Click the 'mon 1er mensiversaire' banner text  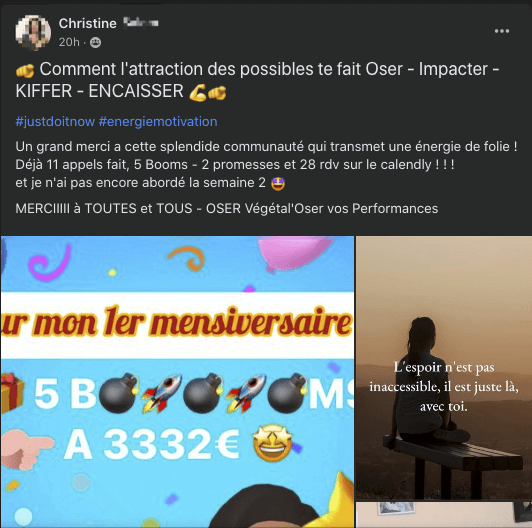177,322
